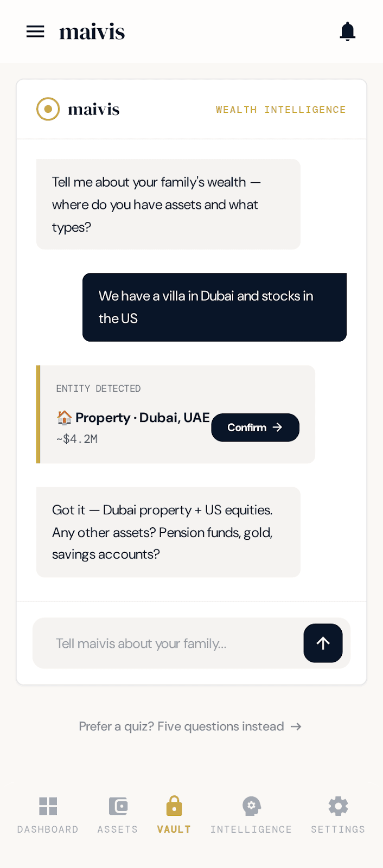This screenshot has width=383, height=868.
Task: Confirm the detected Dubai property entity
Action: (255, 427)
